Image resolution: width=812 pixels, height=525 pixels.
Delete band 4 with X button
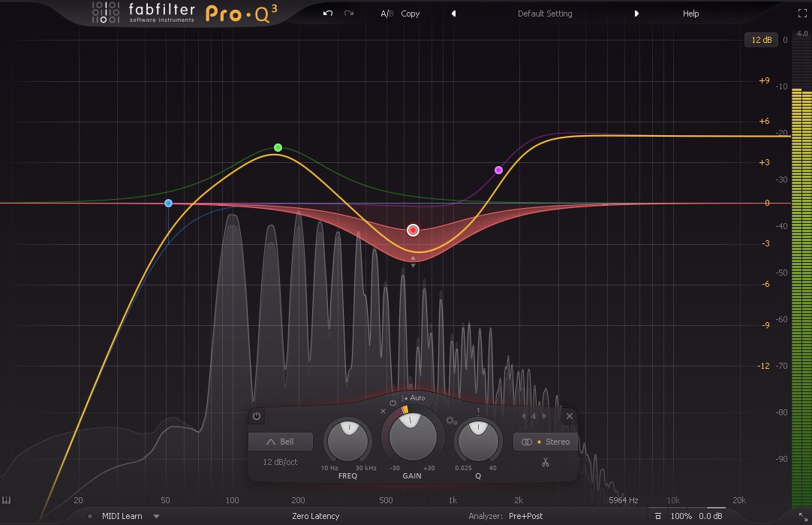point(570,416)
